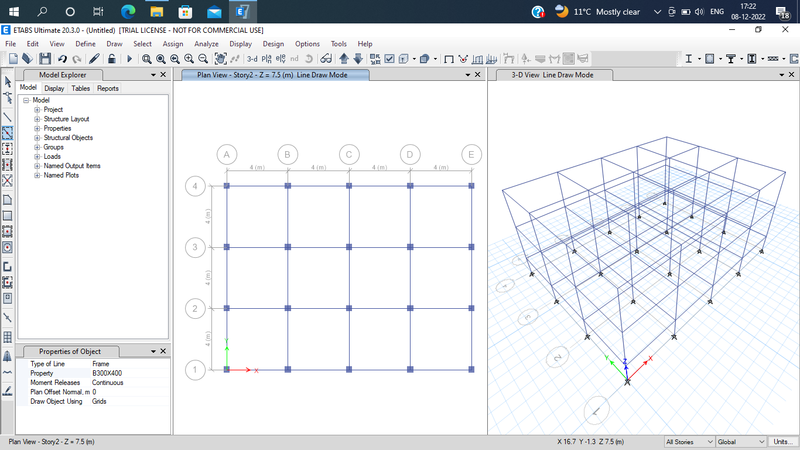
Task: Open the Global coordinate system dropdown
Action: (741, 442)
